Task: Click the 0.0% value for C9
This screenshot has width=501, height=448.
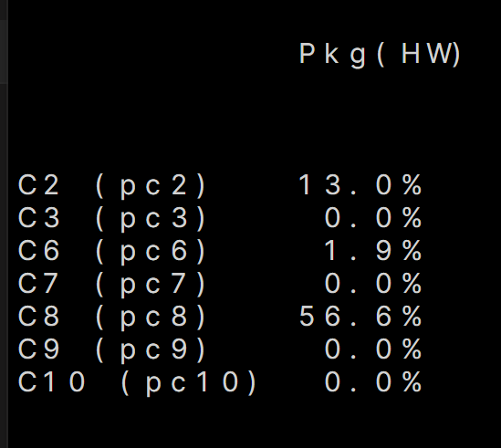Action: point(373,349)
